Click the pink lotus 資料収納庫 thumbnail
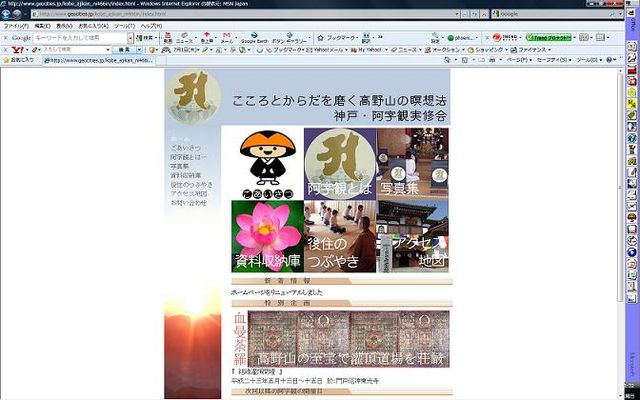This screenshot has height=400, width=640. click(x=267, y=237)
